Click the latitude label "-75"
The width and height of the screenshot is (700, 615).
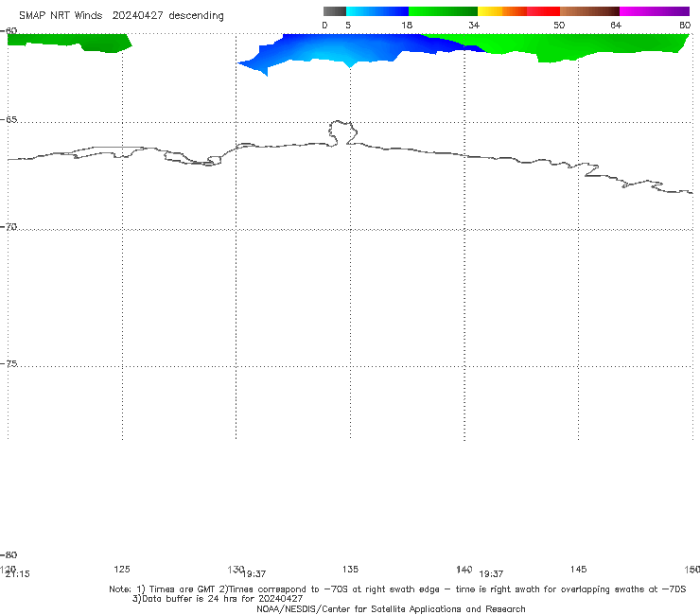(x=9, y=363)
